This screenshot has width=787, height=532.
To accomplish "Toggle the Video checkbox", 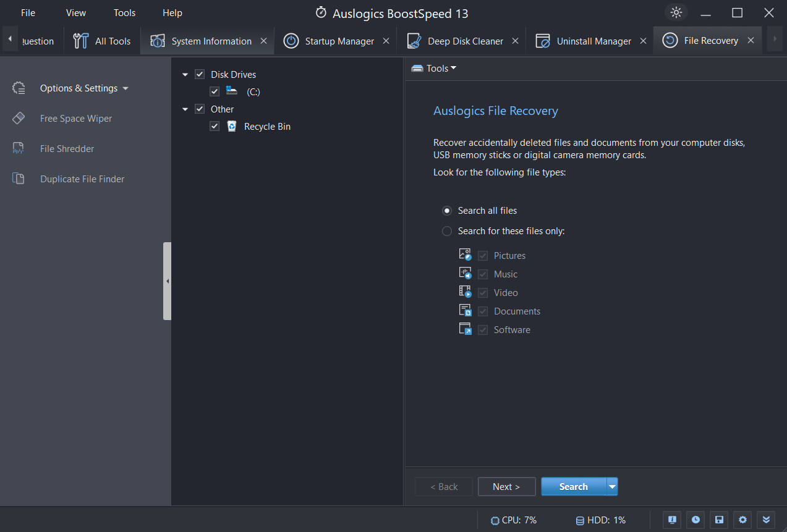I will [483, 293].
